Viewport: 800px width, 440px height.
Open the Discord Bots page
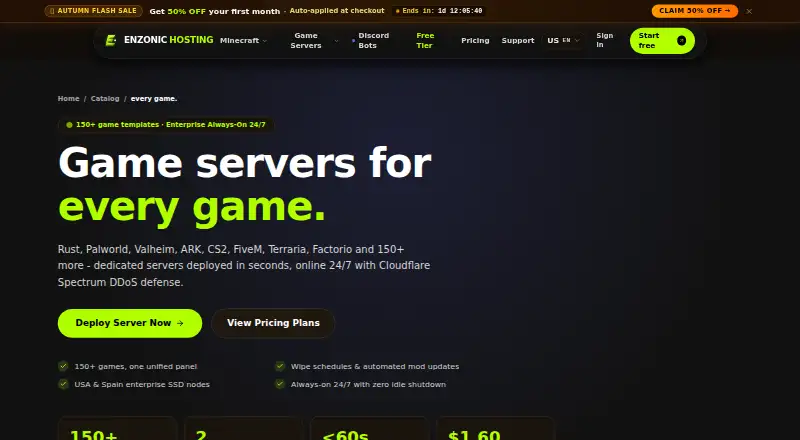point(373,41)
